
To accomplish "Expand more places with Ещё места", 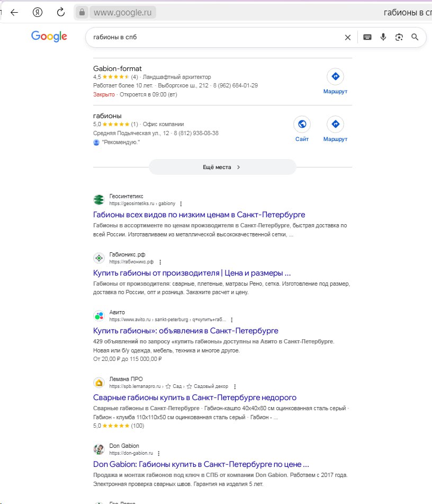I will coord(222,167).
